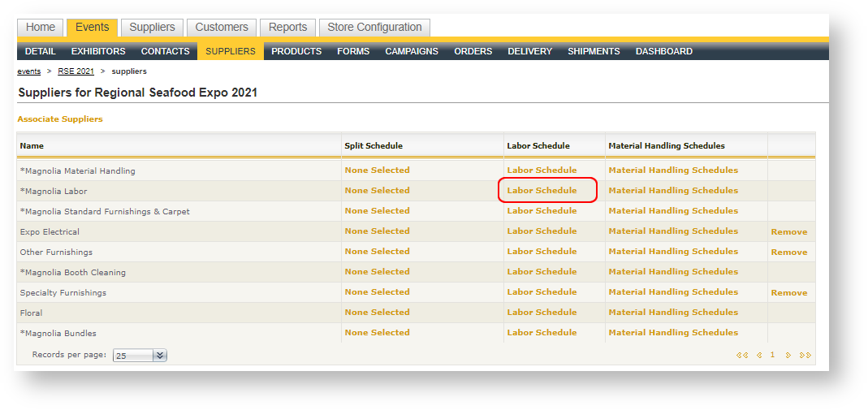Remove the Specialty Furnishings supplier
Image resolution: width=868 pixels, height=410 pixels.
(788, 293)
